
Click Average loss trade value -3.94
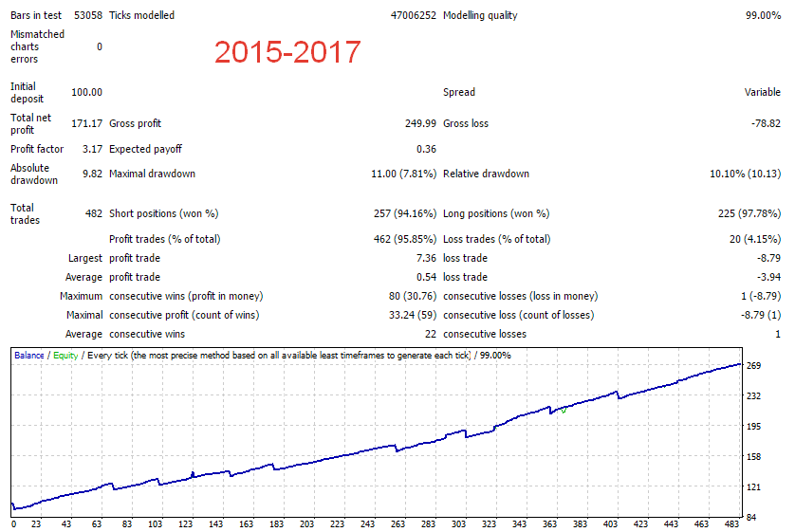point(768,277)
